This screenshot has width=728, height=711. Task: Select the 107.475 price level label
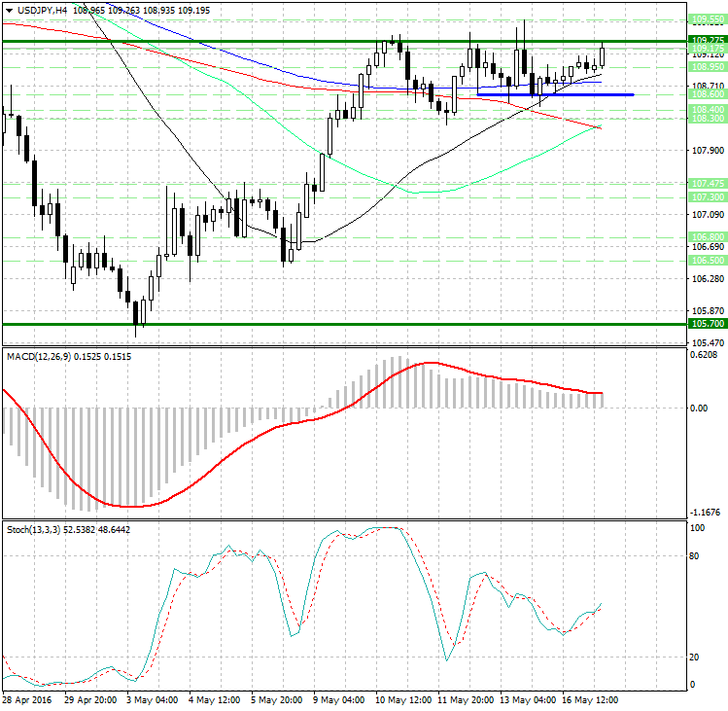[708, 184]
